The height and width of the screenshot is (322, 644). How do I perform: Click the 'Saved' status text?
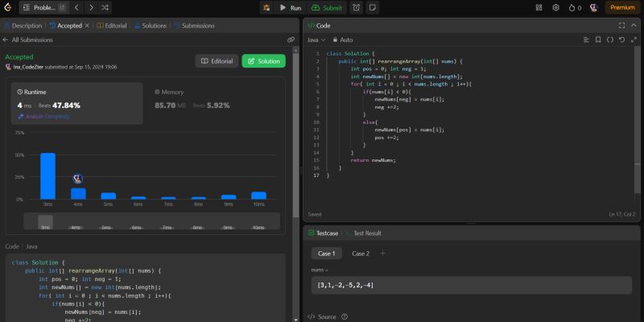[x=315, y=214]
